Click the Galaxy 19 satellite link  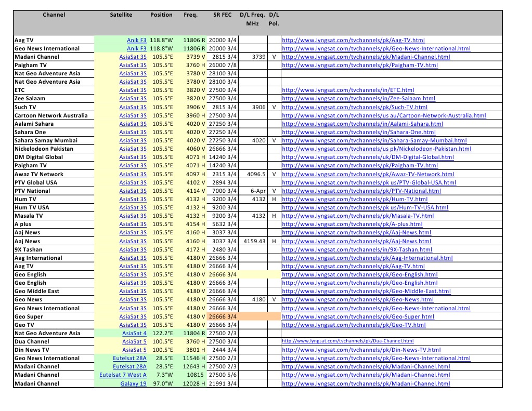[x=133, y=383]
